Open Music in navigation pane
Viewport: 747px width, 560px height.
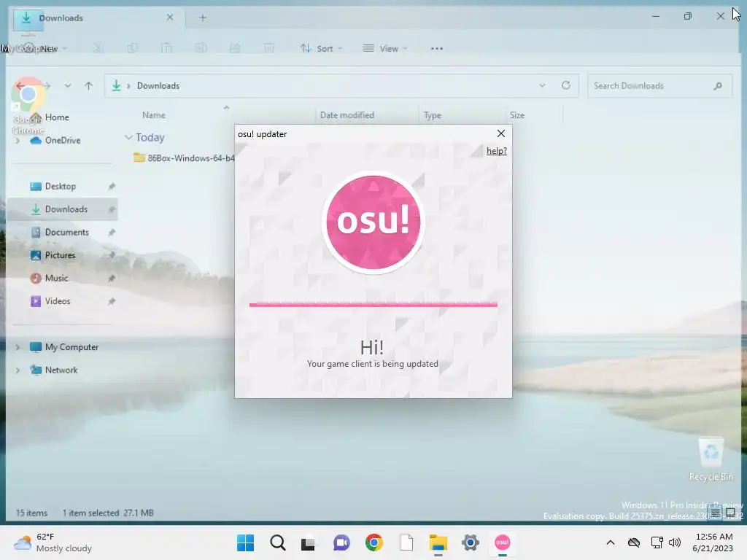56,278
